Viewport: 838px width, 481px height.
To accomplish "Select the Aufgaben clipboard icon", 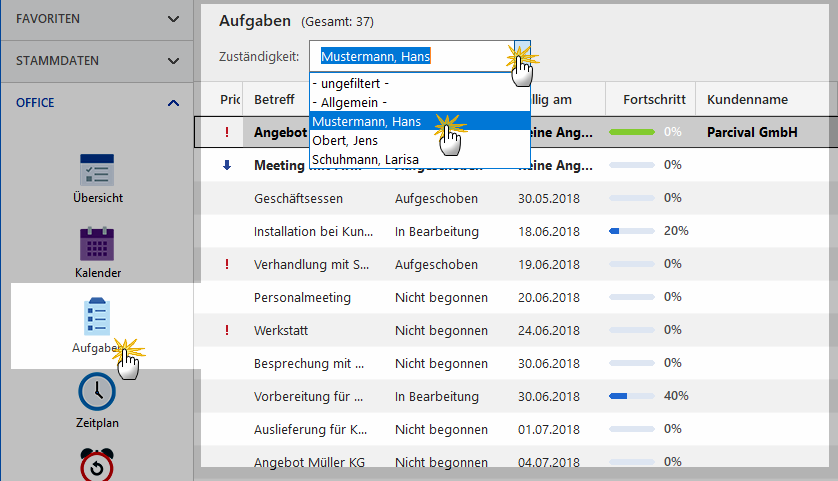I will click(x=97, y=316).
